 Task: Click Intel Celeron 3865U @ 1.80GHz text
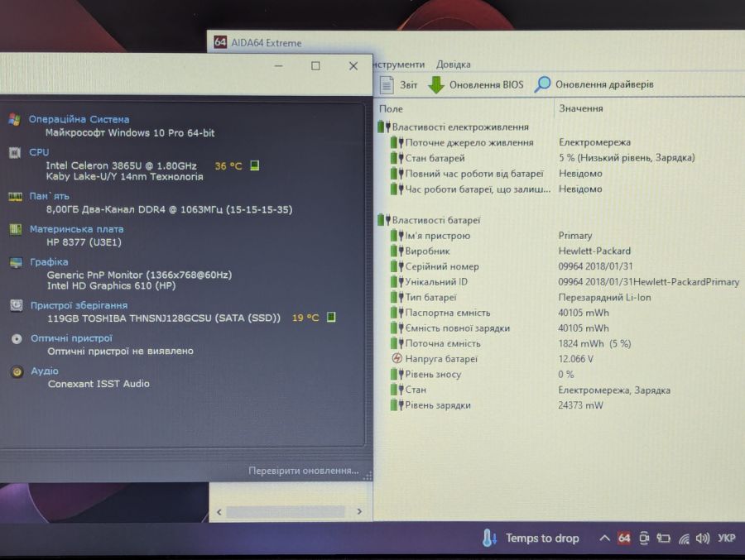point(121,165)
